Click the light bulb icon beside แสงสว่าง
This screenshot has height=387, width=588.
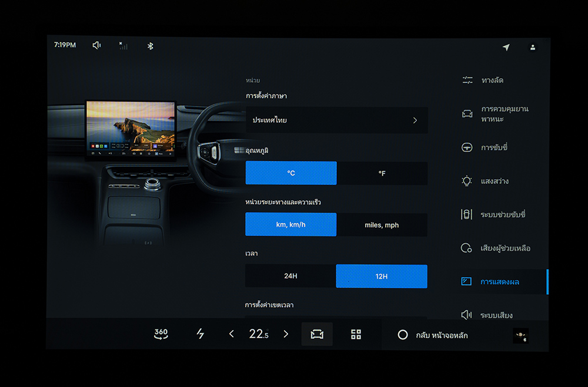coord(466,181)
